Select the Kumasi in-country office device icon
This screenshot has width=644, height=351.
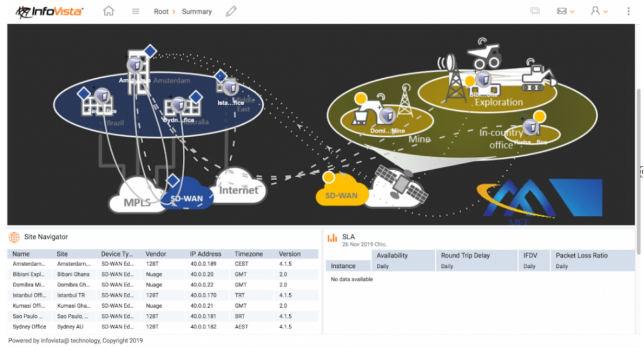[x=531, y=127]
